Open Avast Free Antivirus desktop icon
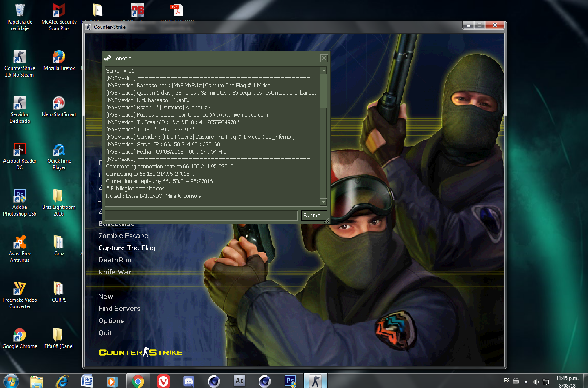The width and height of the screenshot is (588, 388). coord(20,249)
